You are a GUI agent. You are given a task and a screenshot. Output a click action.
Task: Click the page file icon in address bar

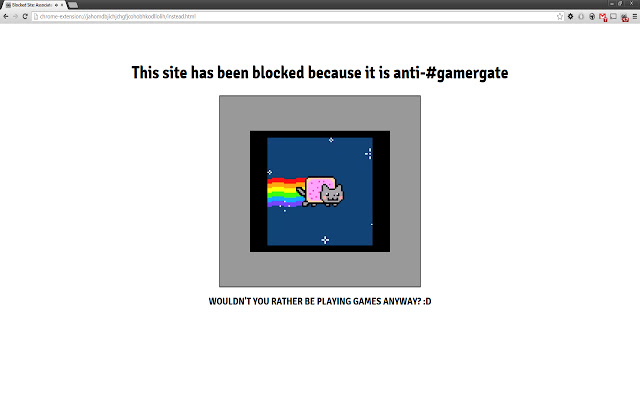pos(36,16)
